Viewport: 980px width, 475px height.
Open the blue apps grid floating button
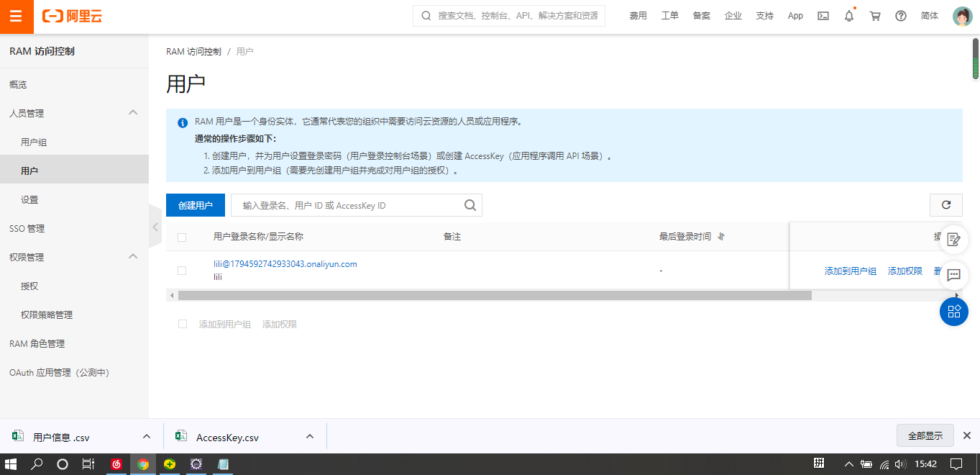coord(954,311)
